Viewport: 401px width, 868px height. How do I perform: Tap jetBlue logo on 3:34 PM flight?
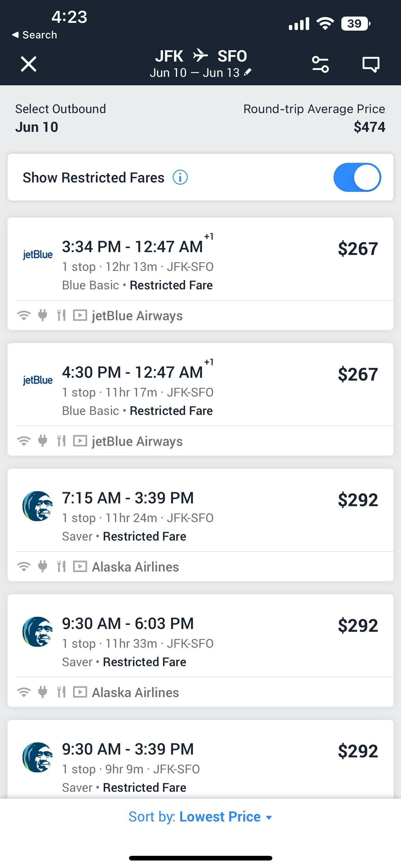click(37, 255)
